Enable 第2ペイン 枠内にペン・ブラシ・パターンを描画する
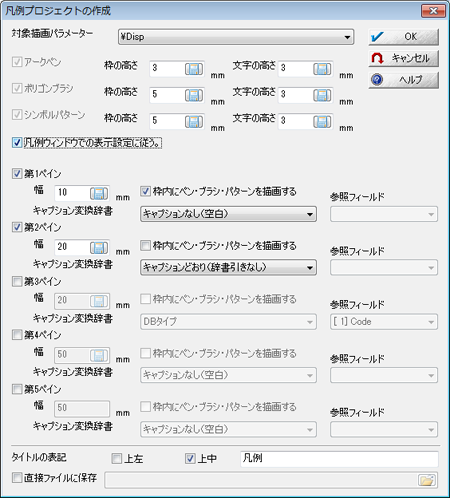Image resolution: width=450 pixels, height=498 pixels. tap(145, 246)
